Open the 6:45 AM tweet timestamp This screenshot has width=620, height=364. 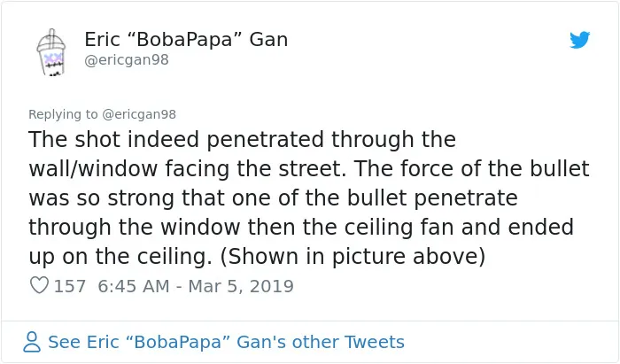(134, 286)
